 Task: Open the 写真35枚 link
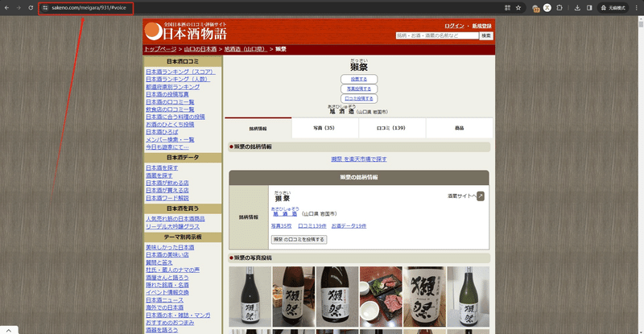point(281,226)
